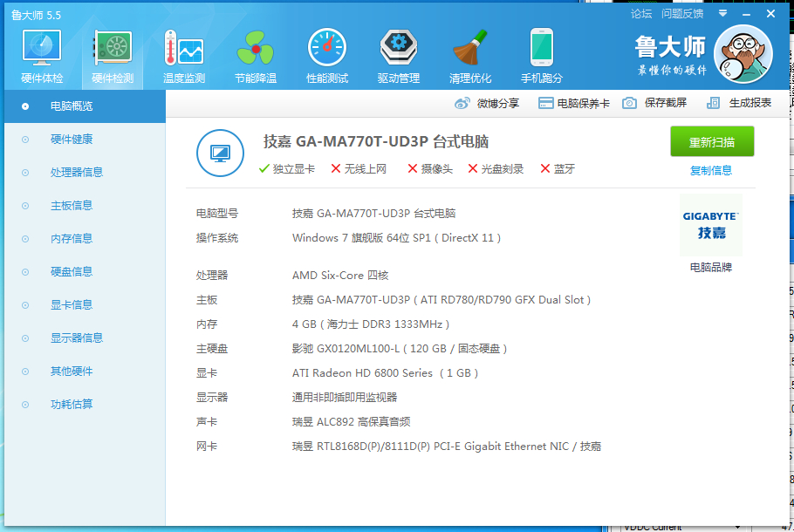Open the 论坛 forum link
Viewport: 794px width, 532px height.
pos(641,14)
